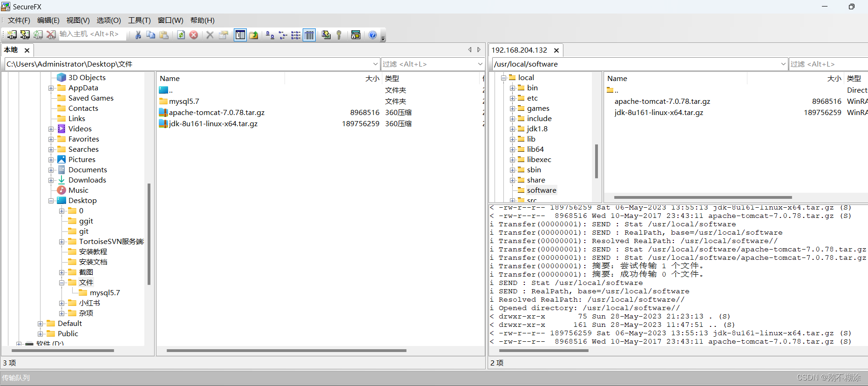Image resolution: width=868 pixels, height=386 pixels.
Task: Select remote jdk-8u161-linux-x64.tar.gz file
Action: pos(658,112)
